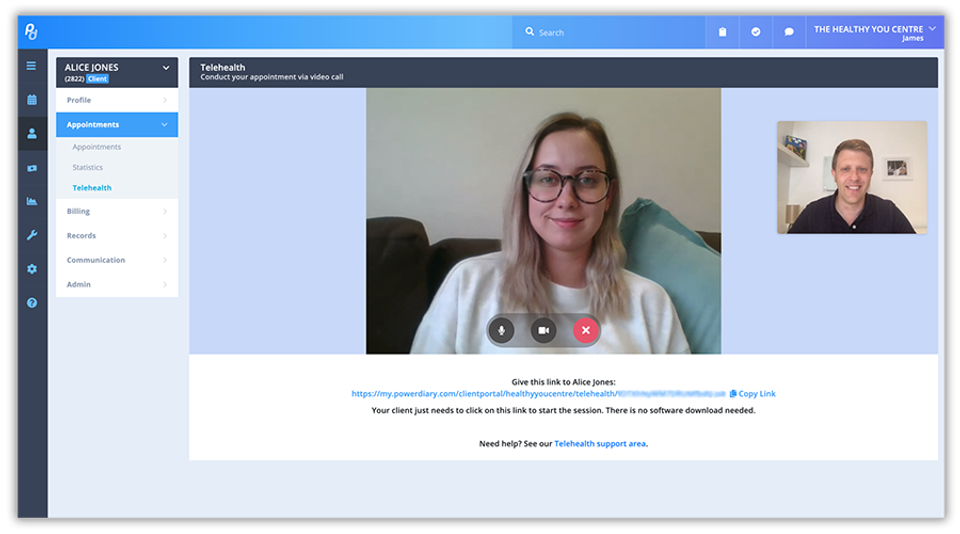Click the wrench tools icon in the sidebar

point(31,235)
